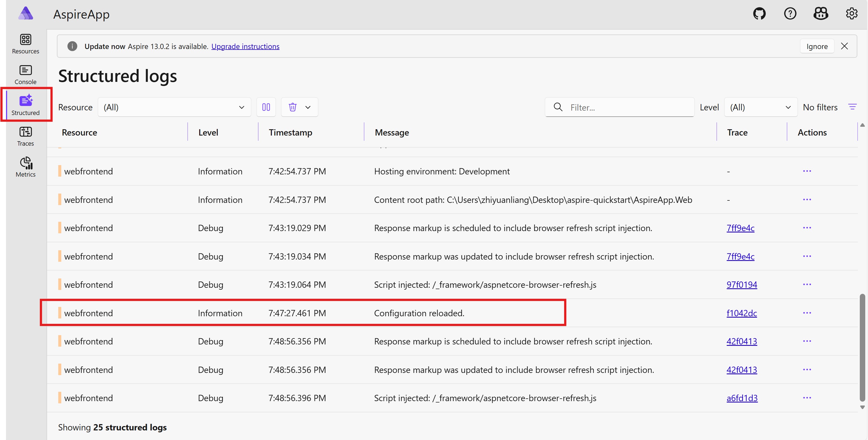Open the GitHub repository icon
This screenshot has width=868, height=440.
(759, 14)
